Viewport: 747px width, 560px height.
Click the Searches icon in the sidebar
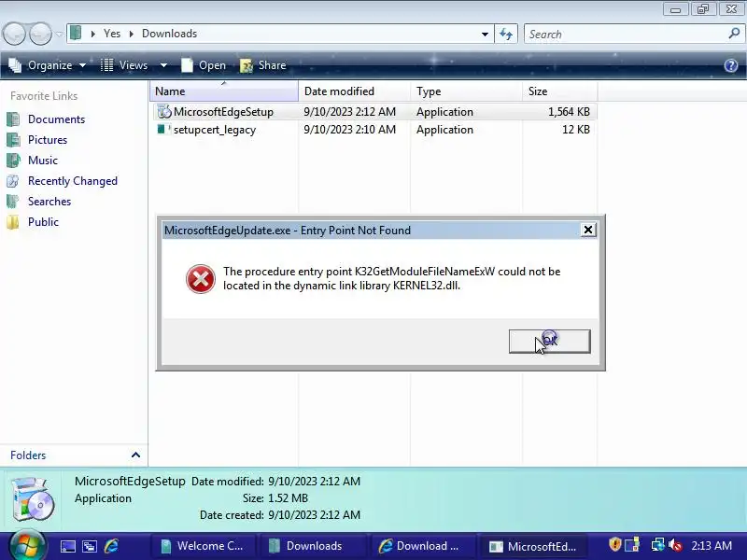coord(13,201)
